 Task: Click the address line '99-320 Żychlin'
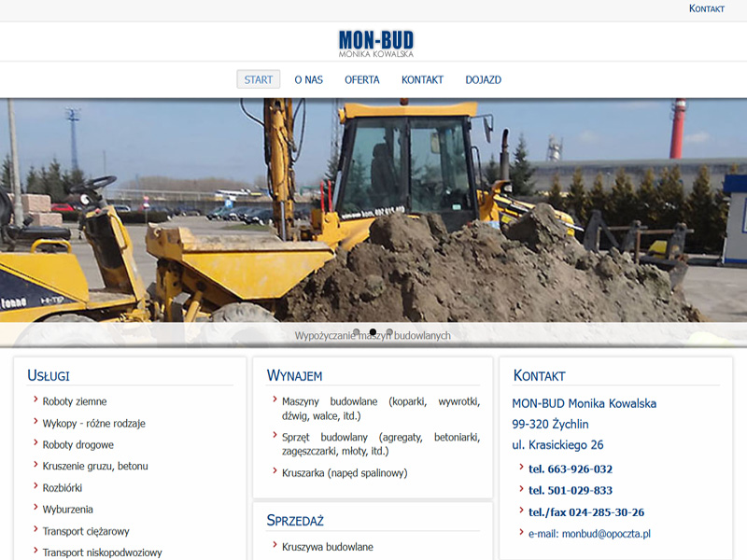[550, 424]
